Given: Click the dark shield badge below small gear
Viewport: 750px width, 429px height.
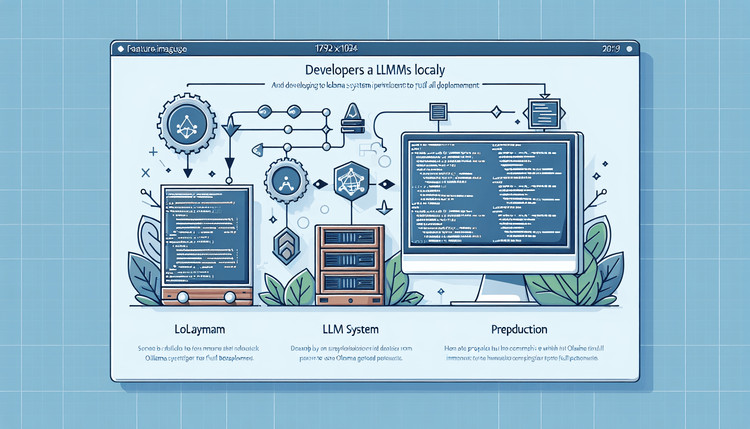Looking at the screenshot, I should coord(286,241).
